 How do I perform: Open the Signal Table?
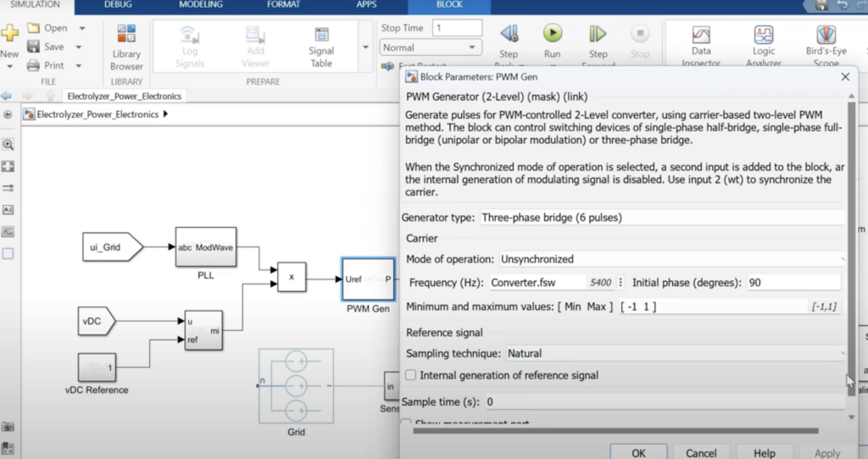(x=321, y=47)
